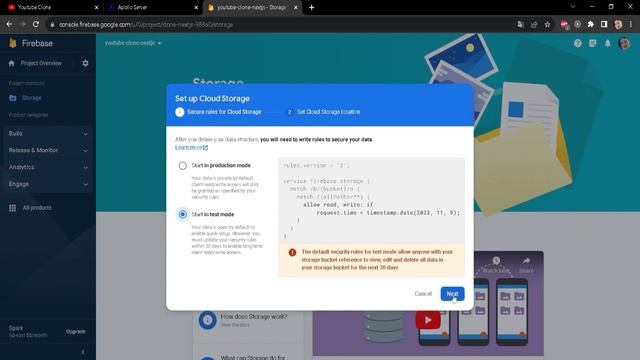Click the security rules code box
This screenshot has height=360, width=640.
coord(371,201)
